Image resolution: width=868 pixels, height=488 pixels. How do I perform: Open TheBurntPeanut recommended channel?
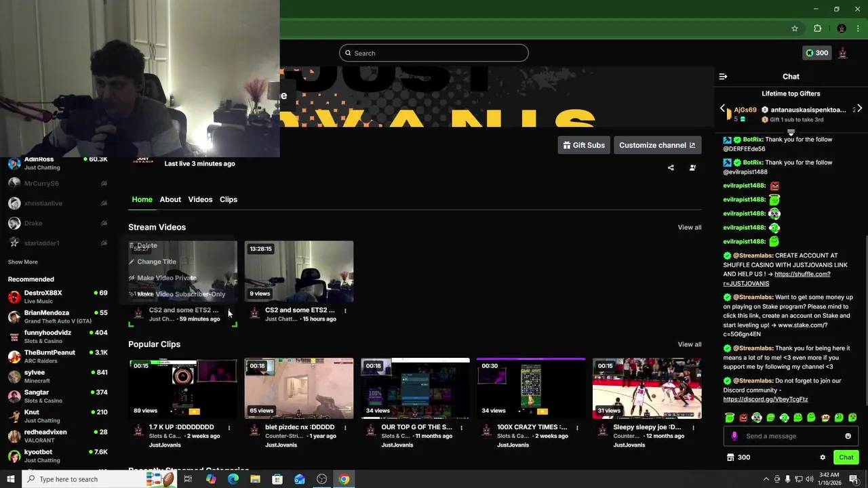click(x=58, y=357)
